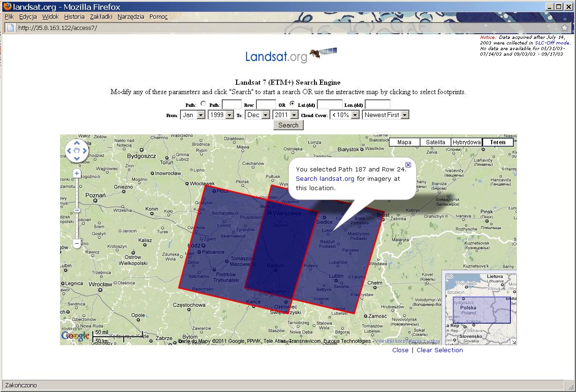Screen dimensions: 576x392
Task: Click the Zamość label on the map
Action: [x=377, y=316]
